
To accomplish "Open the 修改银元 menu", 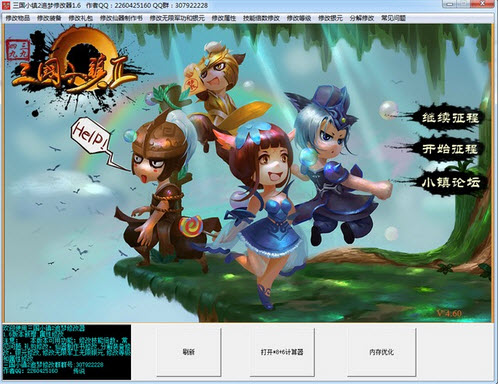I will pyautogui.click(x=330, y=18).
